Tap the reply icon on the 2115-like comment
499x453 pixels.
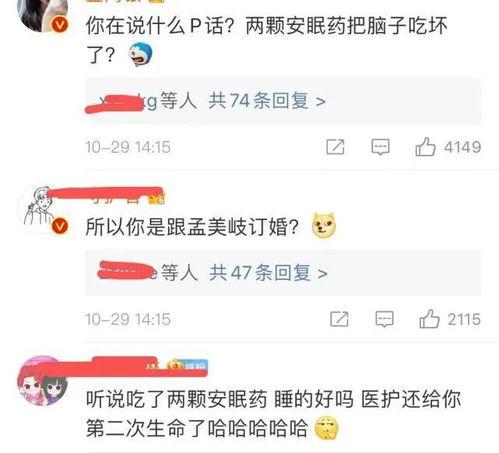tap(384, 319)
